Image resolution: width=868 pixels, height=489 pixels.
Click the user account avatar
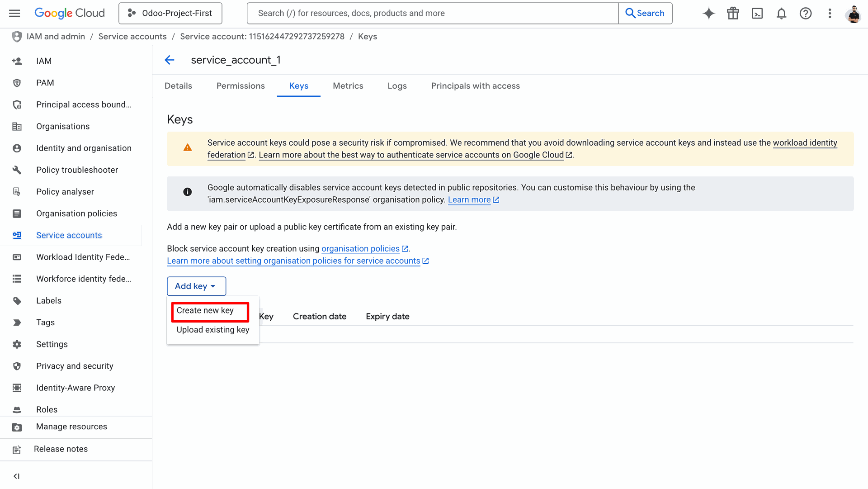(854, 13)
